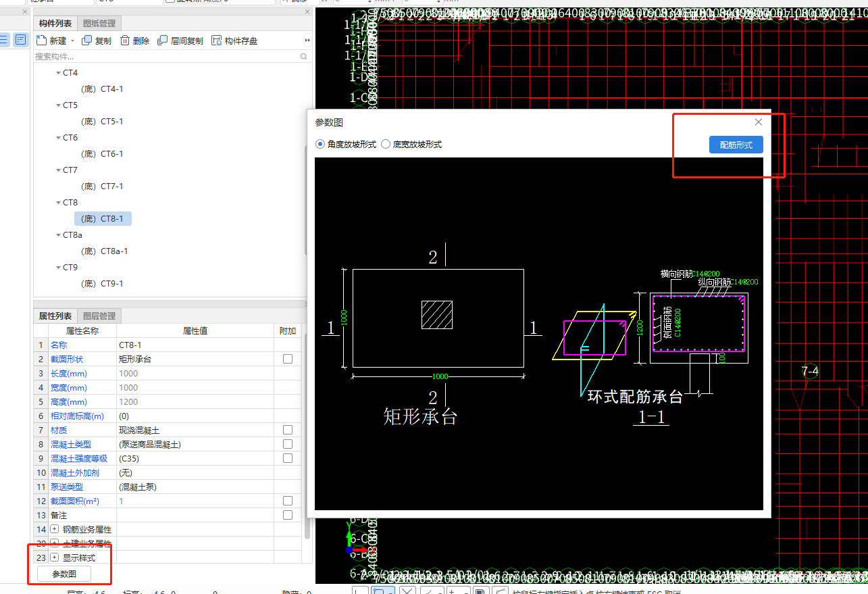This screenshot has height=594, width=868.
Task: Tick the 附加 checkbox for 混凝土类型
Action: coord(288,444)
